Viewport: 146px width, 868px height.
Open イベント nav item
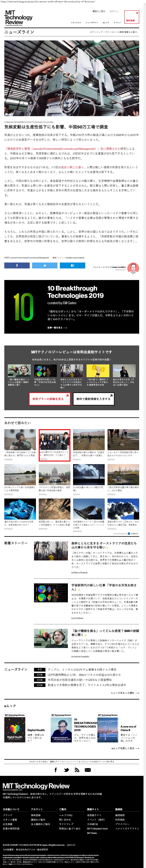(117, 23)
